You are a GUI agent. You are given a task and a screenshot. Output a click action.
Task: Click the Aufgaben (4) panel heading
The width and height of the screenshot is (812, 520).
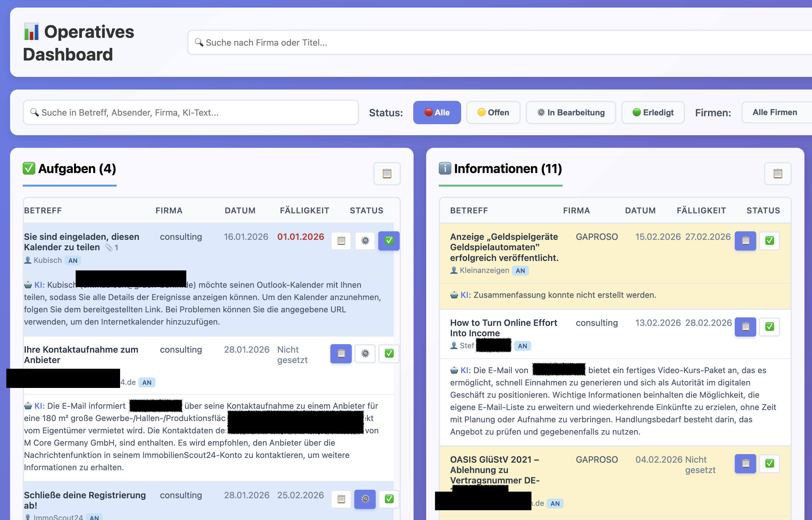(x=70, y=169)
